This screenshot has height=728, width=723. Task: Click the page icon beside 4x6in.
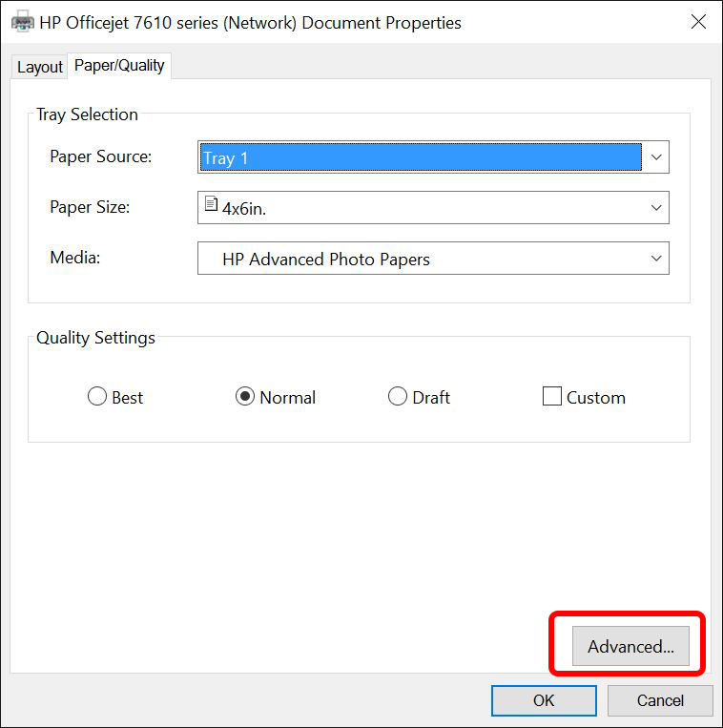pos(211,204)
